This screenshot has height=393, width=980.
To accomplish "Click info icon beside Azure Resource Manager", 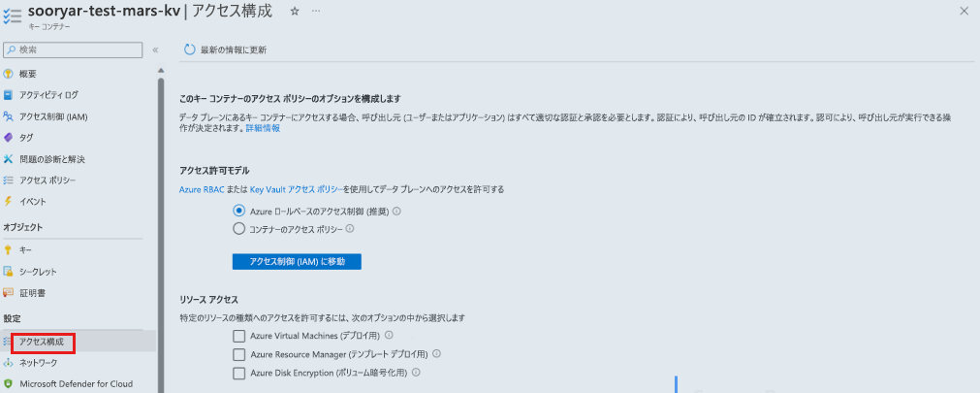I will point(437,354).
